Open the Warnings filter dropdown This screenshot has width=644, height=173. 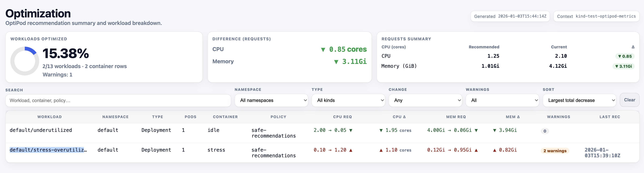[502, 100]
